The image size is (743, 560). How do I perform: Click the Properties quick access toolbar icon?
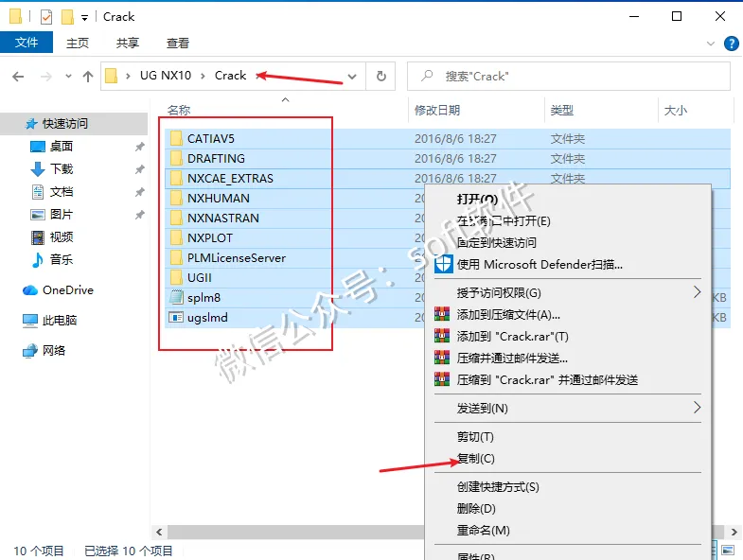tap(46, 17)
